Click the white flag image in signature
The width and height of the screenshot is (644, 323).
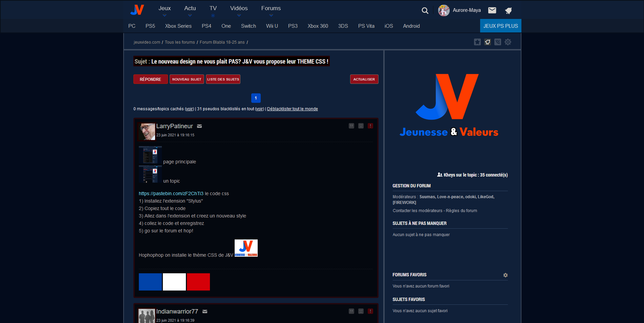174,282
